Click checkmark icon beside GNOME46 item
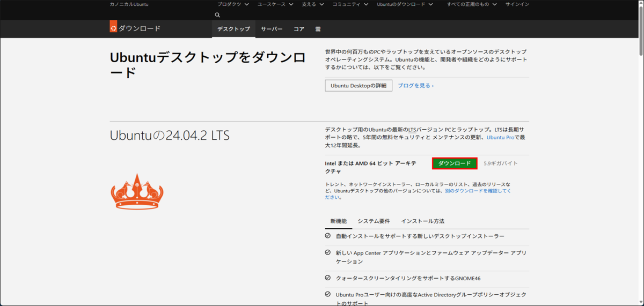 coord(328,278)
